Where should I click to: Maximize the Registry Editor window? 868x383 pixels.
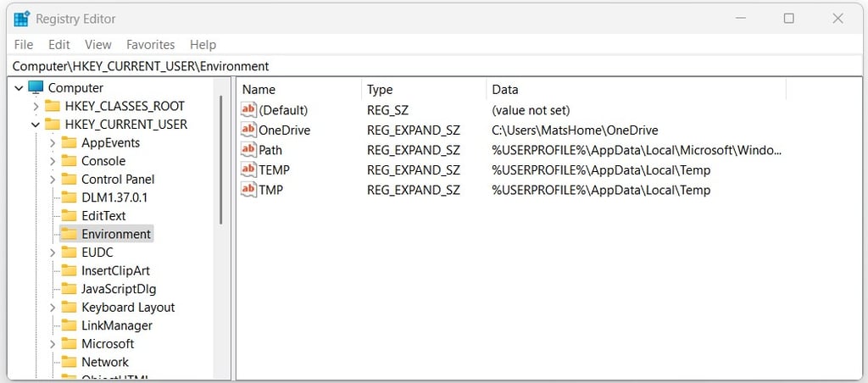pyautogui.click(x=789, y=19)
